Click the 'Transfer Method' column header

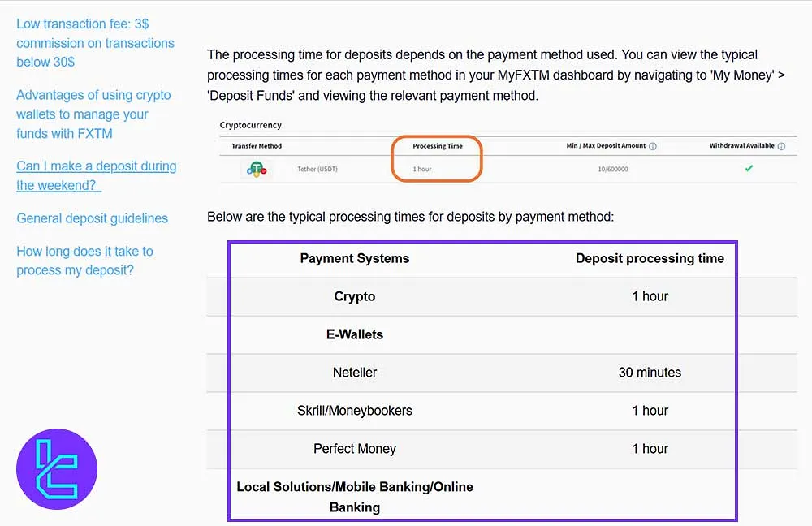click(x=257, y=146)
